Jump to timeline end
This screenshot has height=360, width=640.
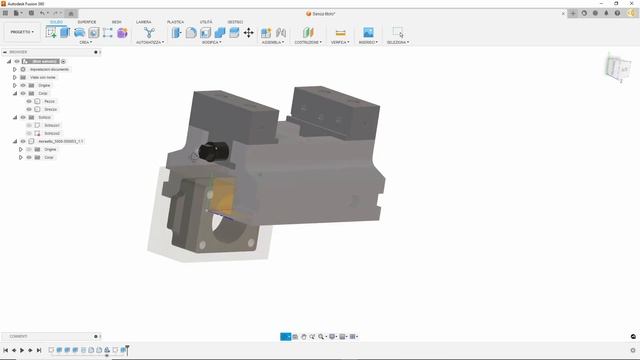(x=39, y=350)
